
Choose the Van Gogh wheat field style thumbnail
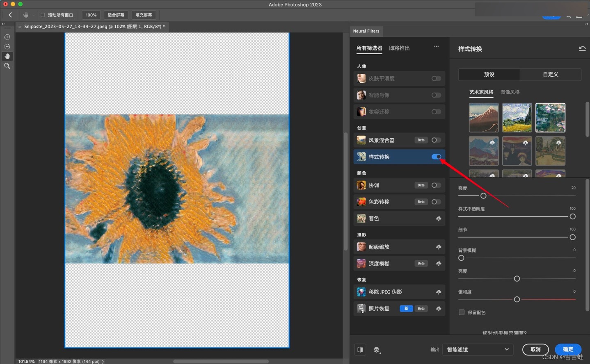coord(517,118)
